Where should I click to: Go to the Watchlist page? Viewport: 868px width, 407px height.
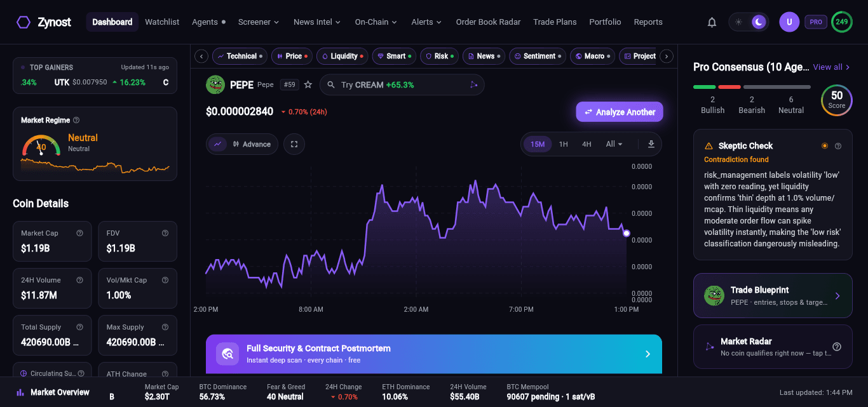[162, 22]
